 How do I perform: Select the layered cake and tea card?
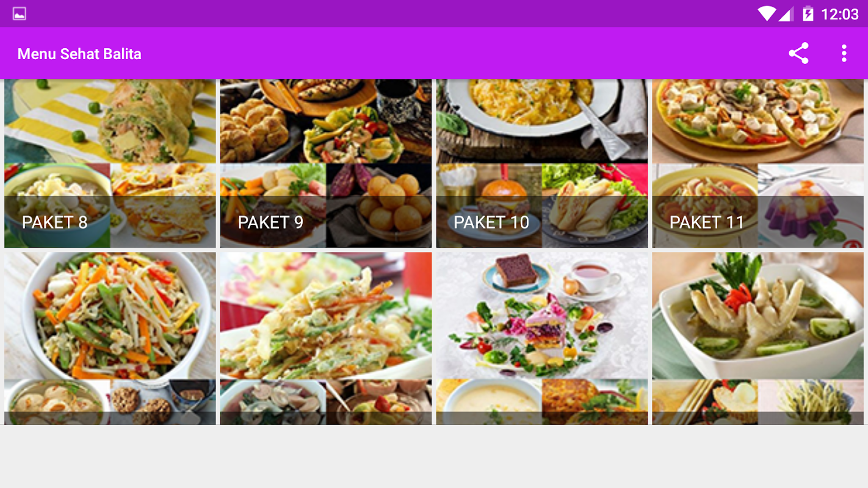[x=542, y=339]
